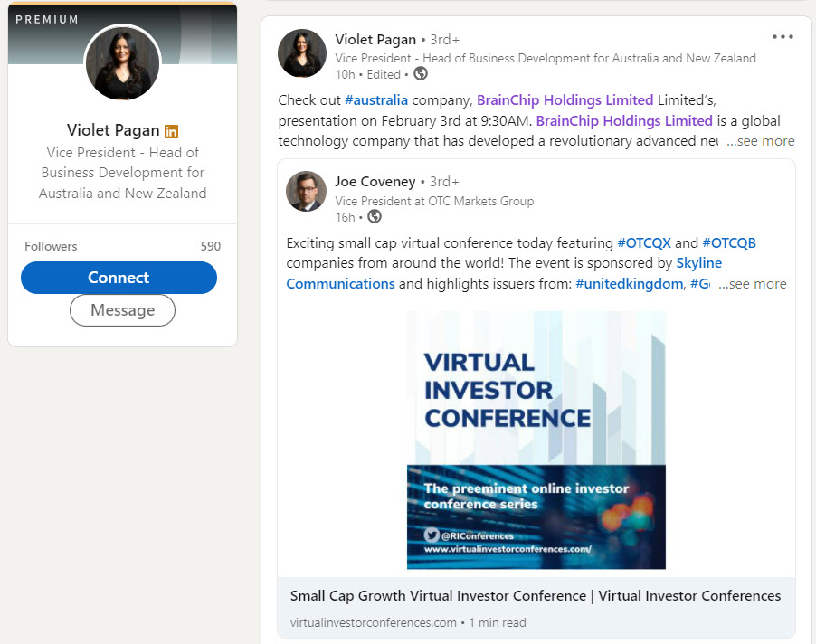Open Violet Pagan's post avatar photo
This screenshot has height=644, width=816.
pos(302,53)
